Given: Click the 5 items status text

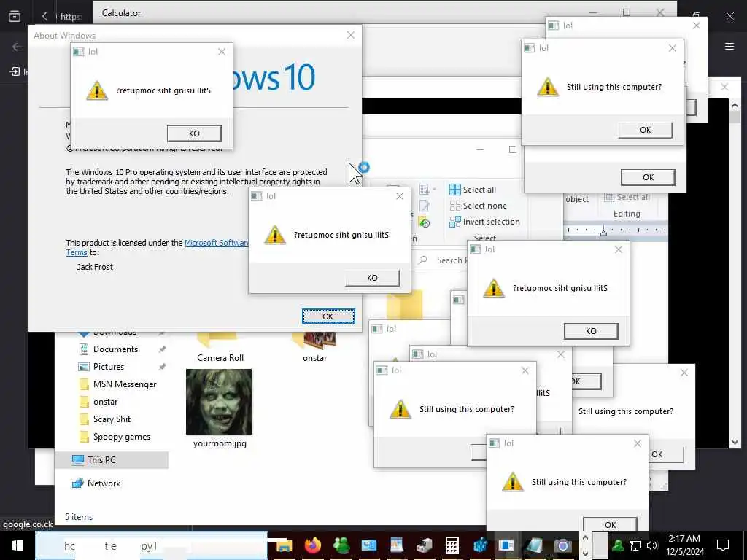Looking at the screenshot, I should [x=79, y=517].
